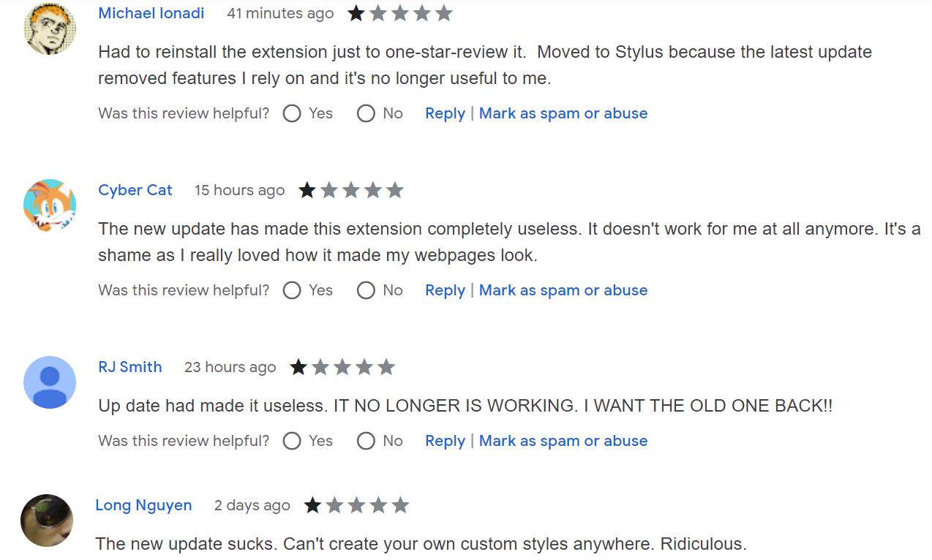Mark Cyber Cat's review as spam or abuse
The width and height of the screenshot is (932, 560).
(x=563, y=290)
